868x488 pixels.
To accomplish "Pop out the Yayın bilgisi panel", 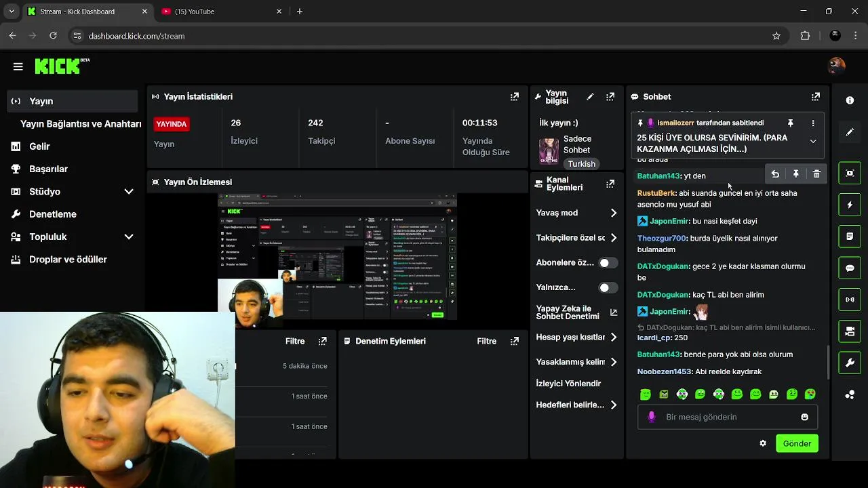I will (x=610, y=97).
